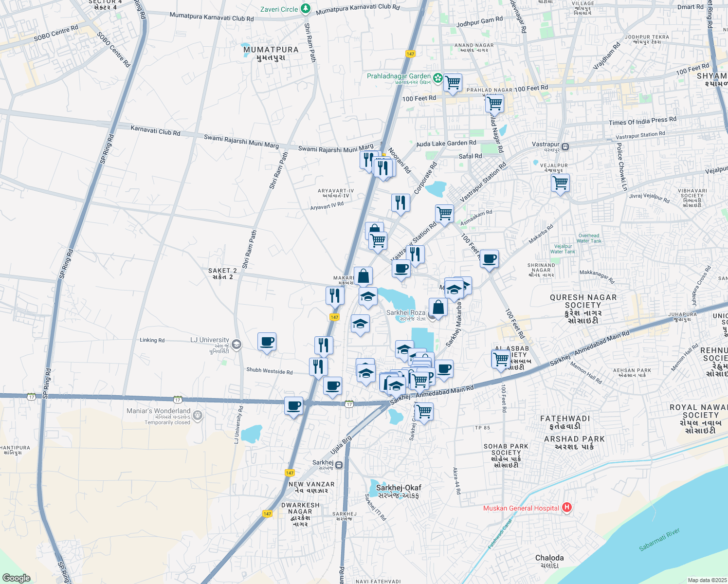Select the shopping cart marker near Vejalpur
Screen dimensions: 728x584
(560, 183)
